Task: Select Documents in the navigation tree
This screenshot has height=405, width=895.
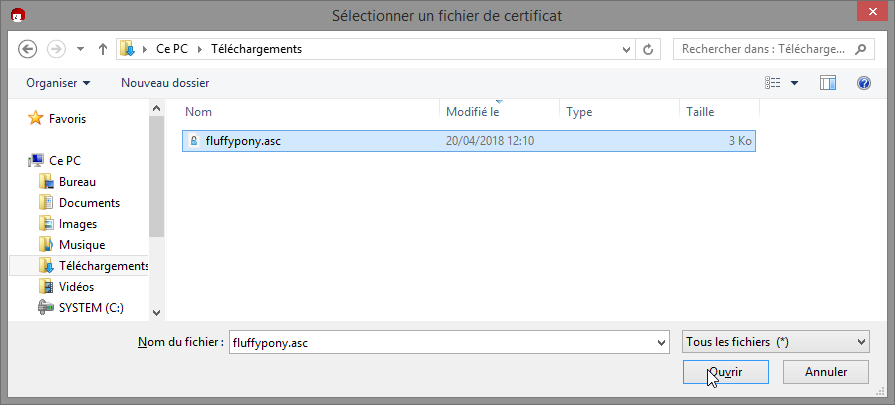Action: [x=89, y=203]
